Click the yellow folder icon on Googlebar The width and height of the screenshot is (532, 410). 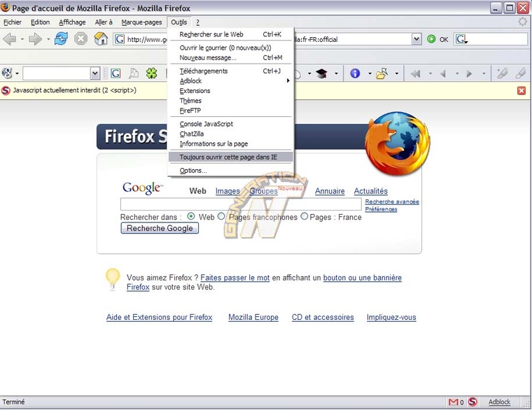click(382, 73)
